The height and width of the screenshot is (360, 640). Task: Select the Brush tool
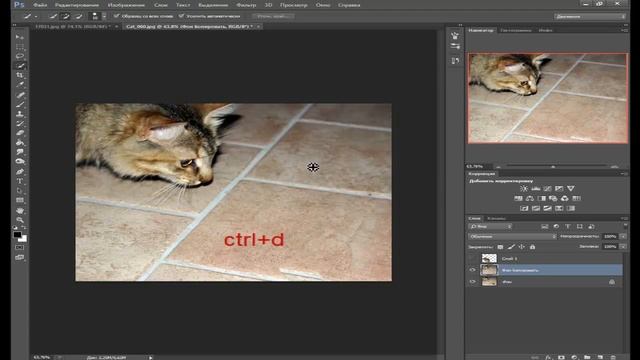(x=20, y=104)
